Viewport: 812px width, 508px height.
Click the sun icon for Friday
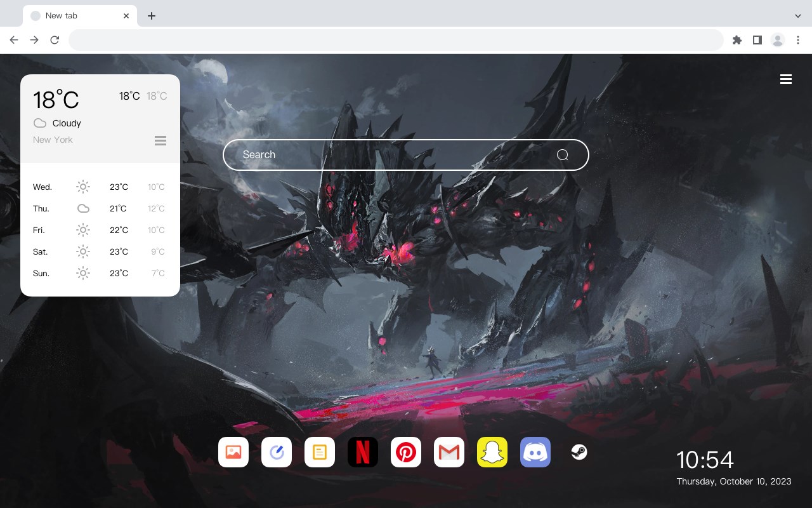point(83,230)
